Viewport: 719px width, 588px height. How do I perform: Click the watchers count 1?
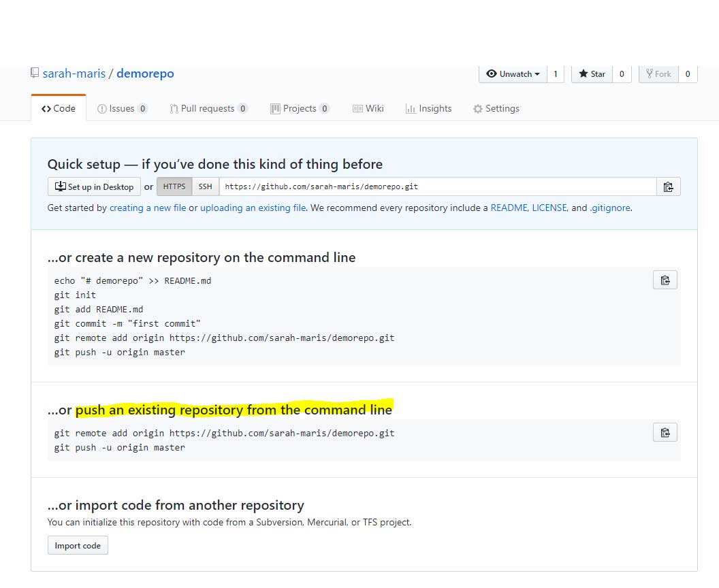(x=556, y=73)
